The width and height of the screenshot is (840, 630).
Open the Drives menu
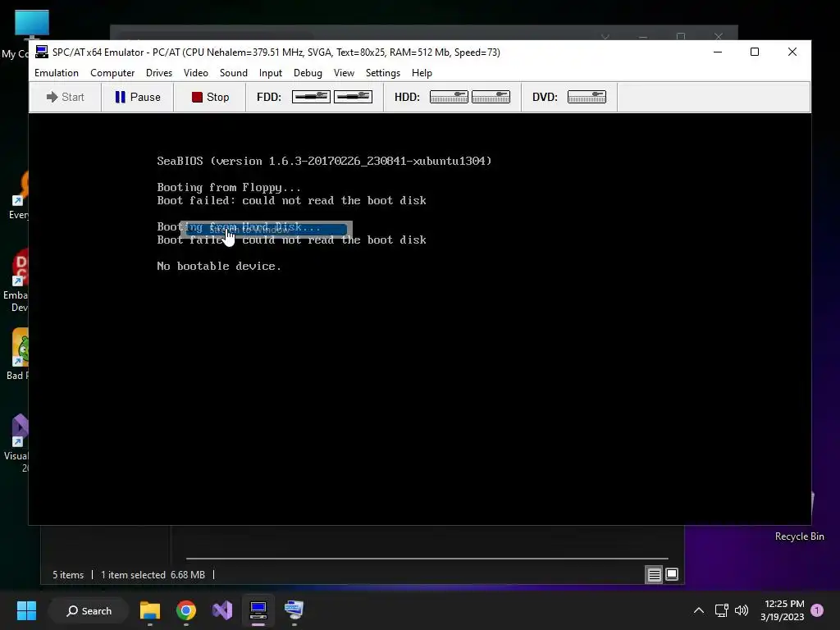point(159,73)
